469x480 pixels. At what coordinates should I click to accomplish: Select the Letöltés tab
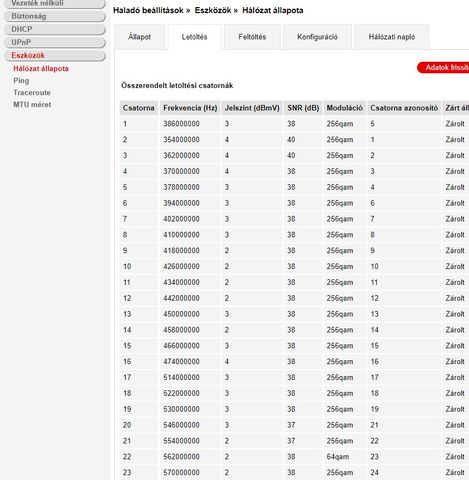pyautogui.click(x=194, y=37)
